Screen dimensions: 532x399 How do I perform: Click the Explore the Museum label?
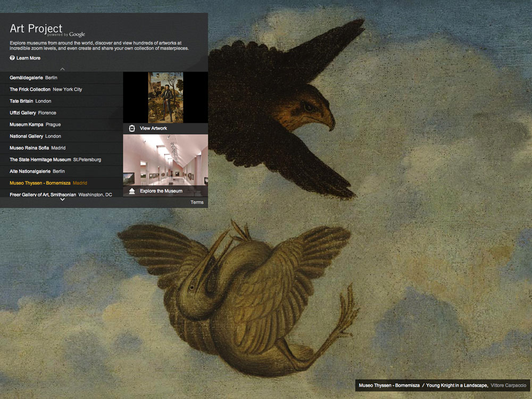[x=161, y=191]
